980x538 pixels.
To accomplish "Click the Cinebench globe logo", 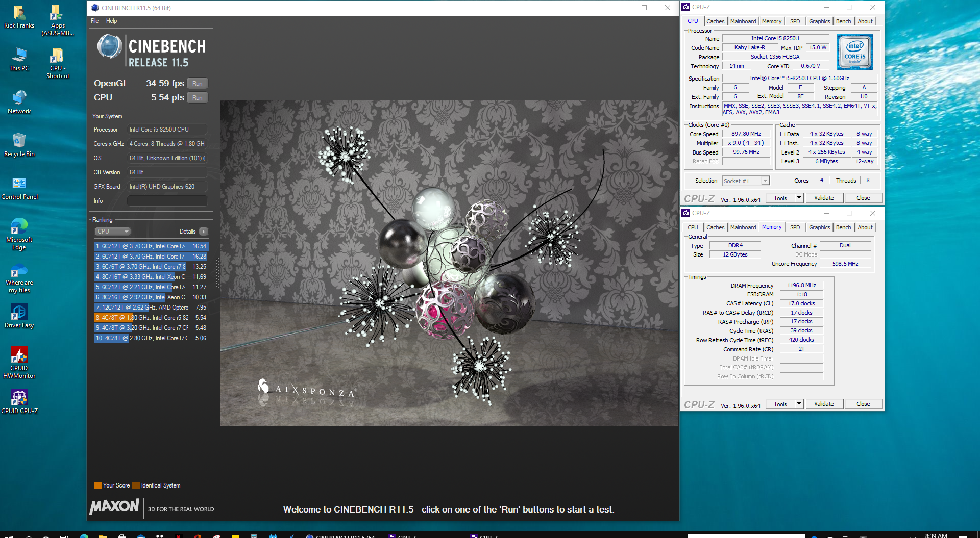I will pos(109,47).
